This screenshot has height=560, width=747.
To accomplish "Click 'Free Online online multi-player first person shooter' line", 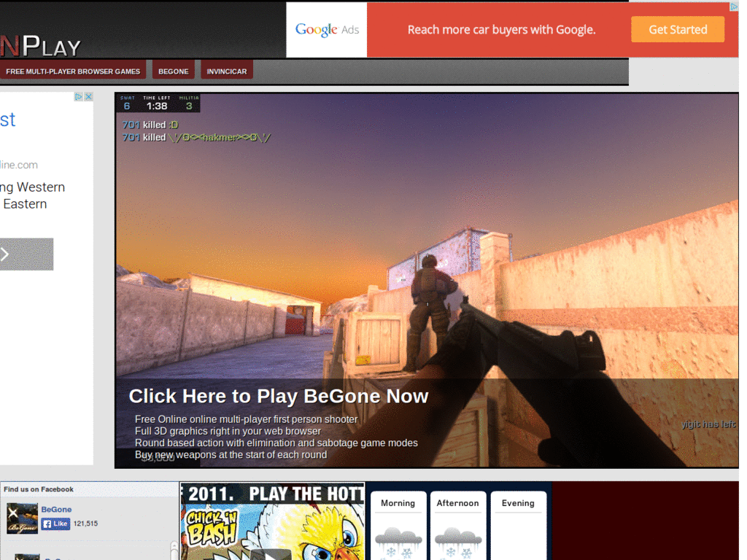I will pos(246,419).
